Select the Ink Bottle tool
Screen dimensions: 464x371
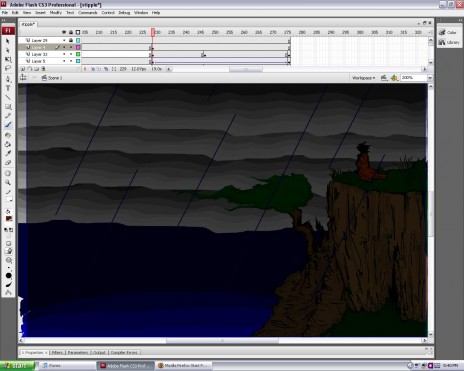pyautogui.click(x=8, y=135)
